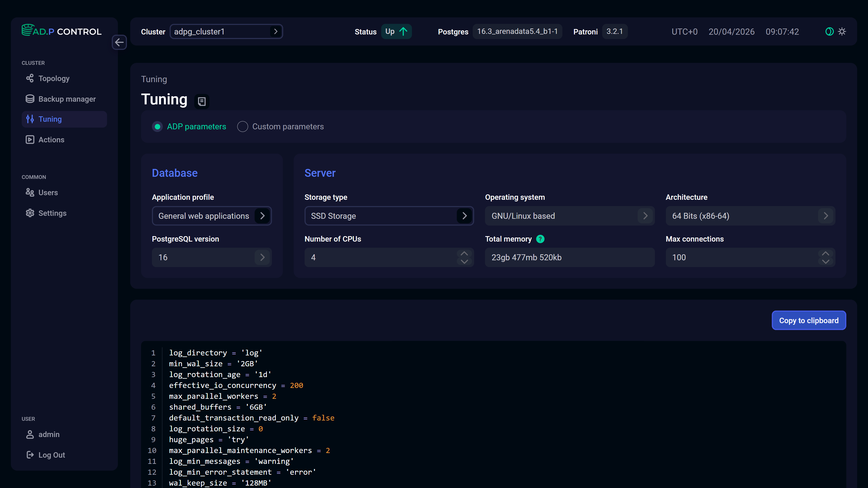Open the Topology page icon
Viewport: 868px width, 488px height.
[x=30, y=78]
